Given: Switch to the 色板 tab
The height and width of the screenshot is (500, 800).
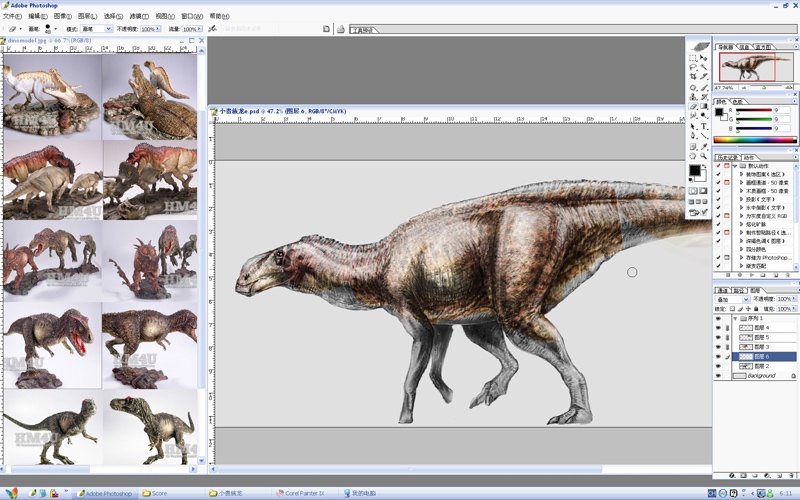Looking at the screenshot, I should pos(738,102).
